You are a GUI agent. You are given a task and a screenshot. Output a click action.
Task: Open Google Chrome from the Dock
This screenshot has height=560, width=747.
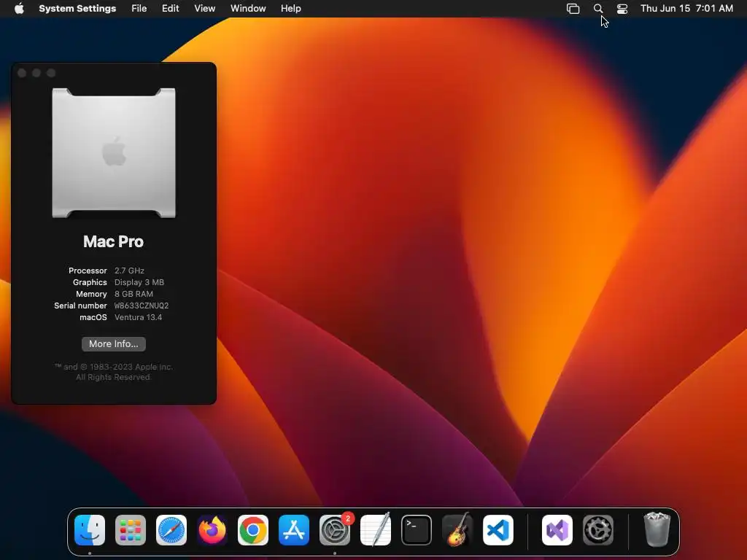(x=253, y=529)
